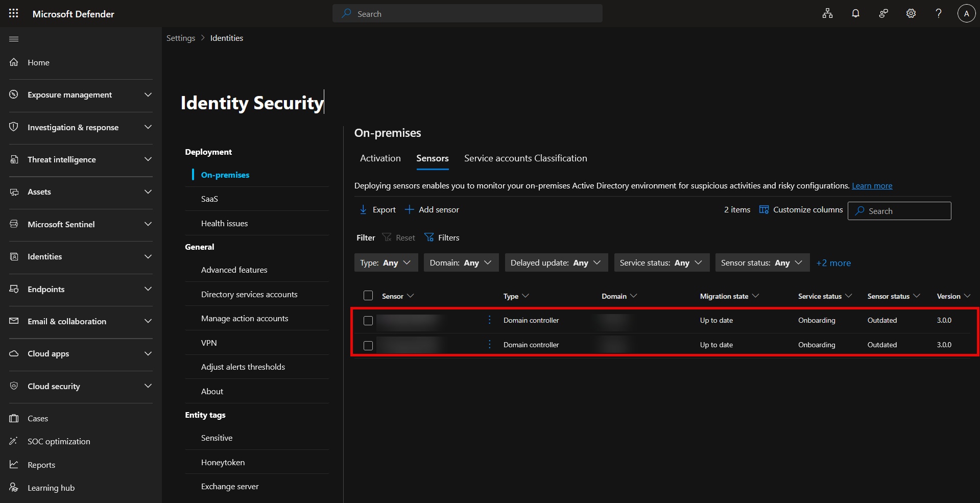The width and height of the screenshot is (980, 503).
Task: Open the Domain: Any filter dropdown
Action: tap(461, 262)
